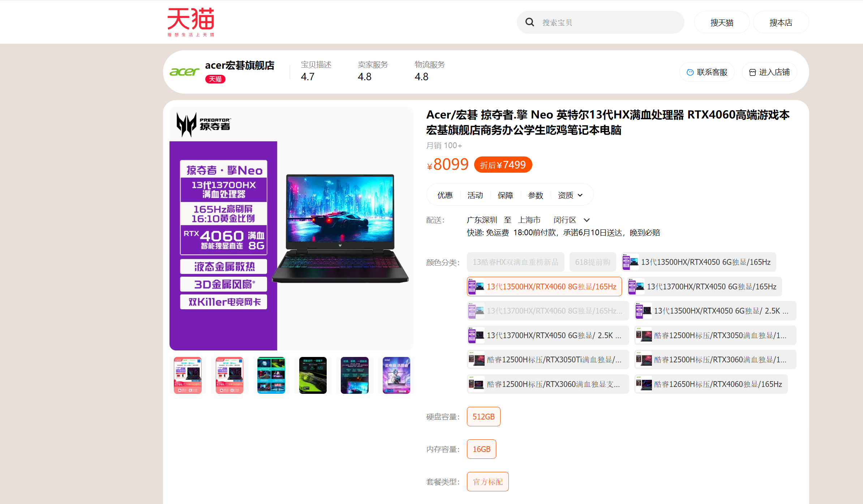Click the Predator 掠夺者 logo on product image
The height and width of the screenshot is (504, 863).
pyautogui.click(x=203, y=124)
